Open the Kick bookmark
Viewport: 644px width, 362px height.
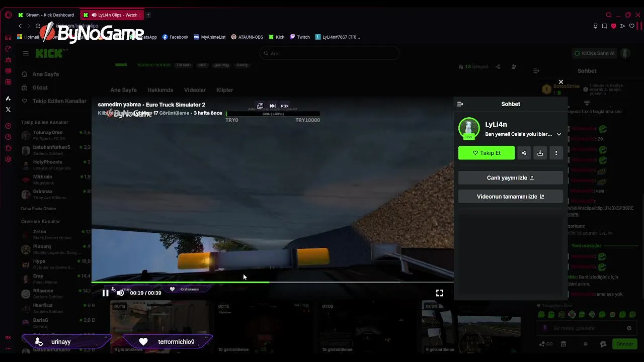pos(277,37)
